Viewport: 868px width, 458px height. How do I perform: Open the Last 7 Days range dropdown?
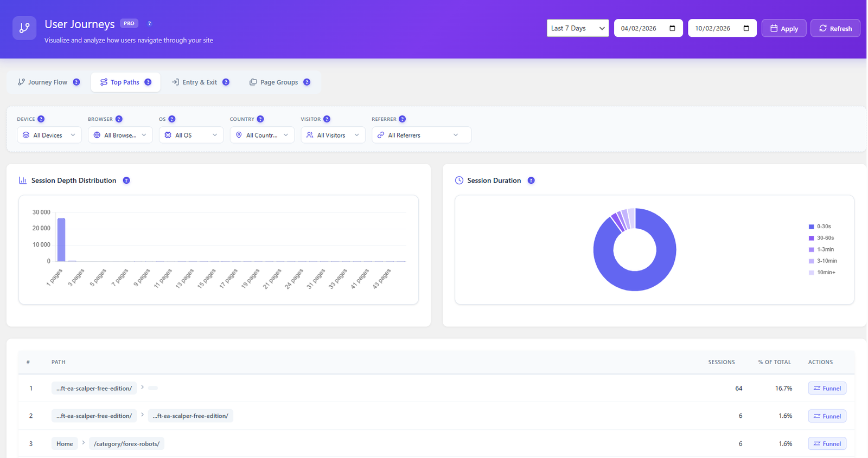coord(577,28)
